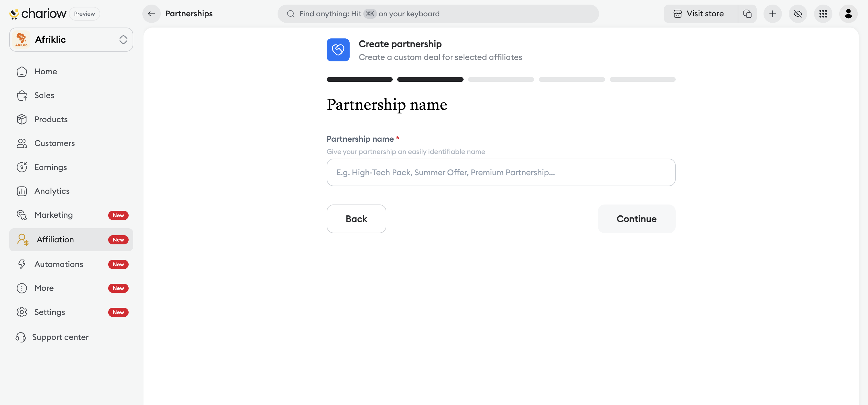The image size is (868, 405).
Task: Click the Support center headset icon
Action: point(21,337)
